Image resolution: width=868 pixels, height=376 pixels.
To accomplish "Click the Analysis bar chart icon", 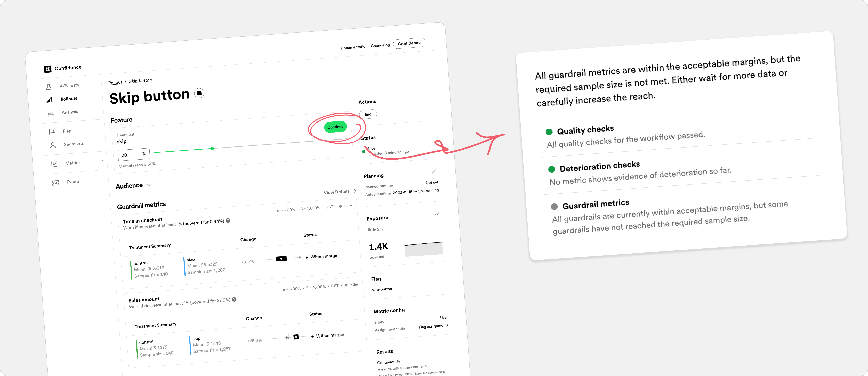I will 51,113.
